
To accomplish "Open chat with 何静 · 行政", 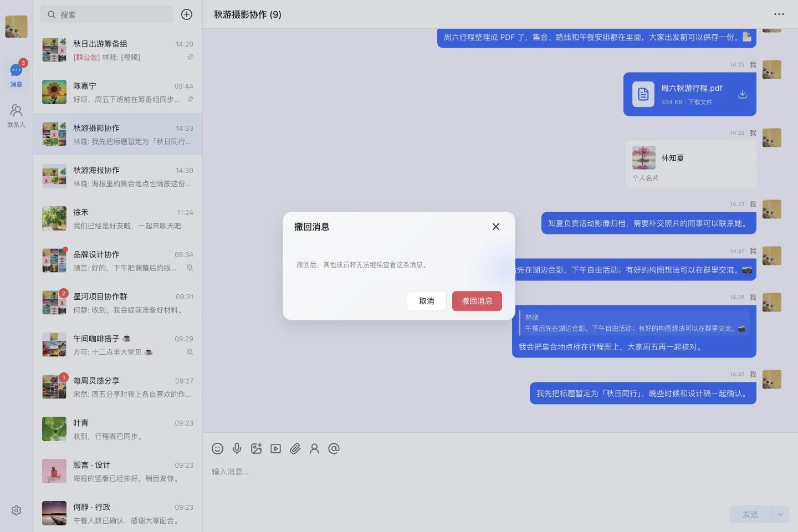I will 117,512.
